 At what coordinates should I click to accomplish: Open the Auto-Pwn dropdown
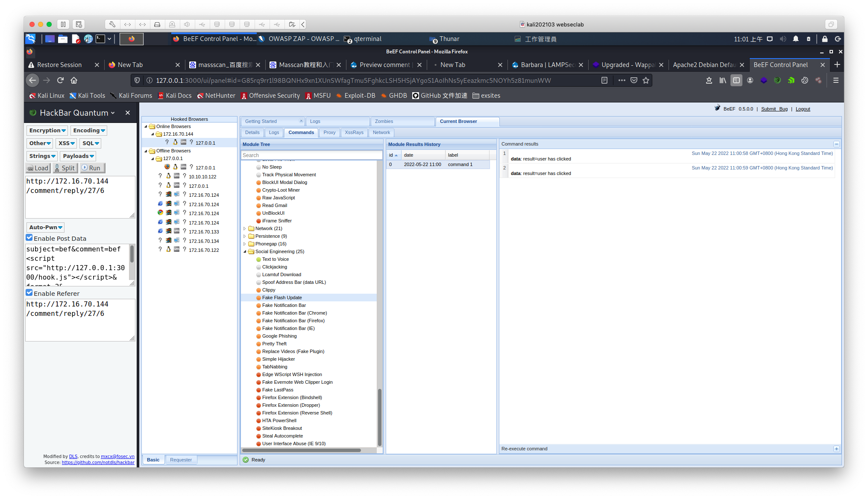46,228
